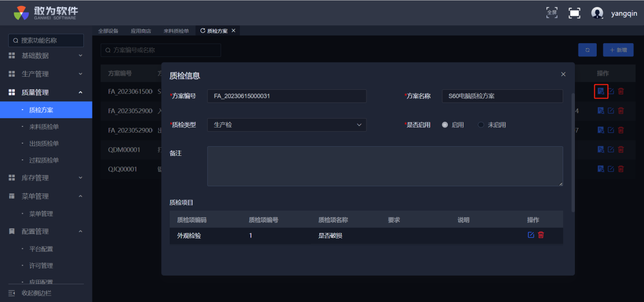Open the 质检类型 dropdown
644x302 pixels.
pyautogui.click(x=287, y=125)
